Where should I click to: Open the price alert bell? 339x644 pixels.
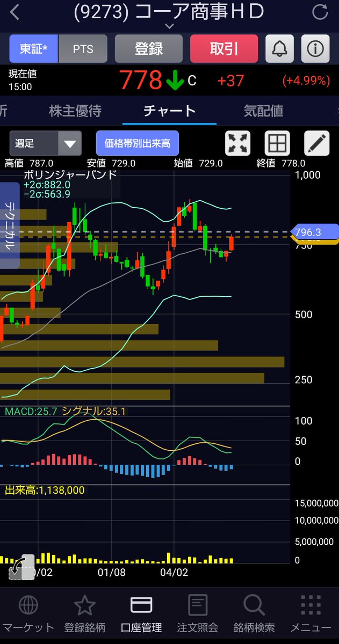click(279, 49)
